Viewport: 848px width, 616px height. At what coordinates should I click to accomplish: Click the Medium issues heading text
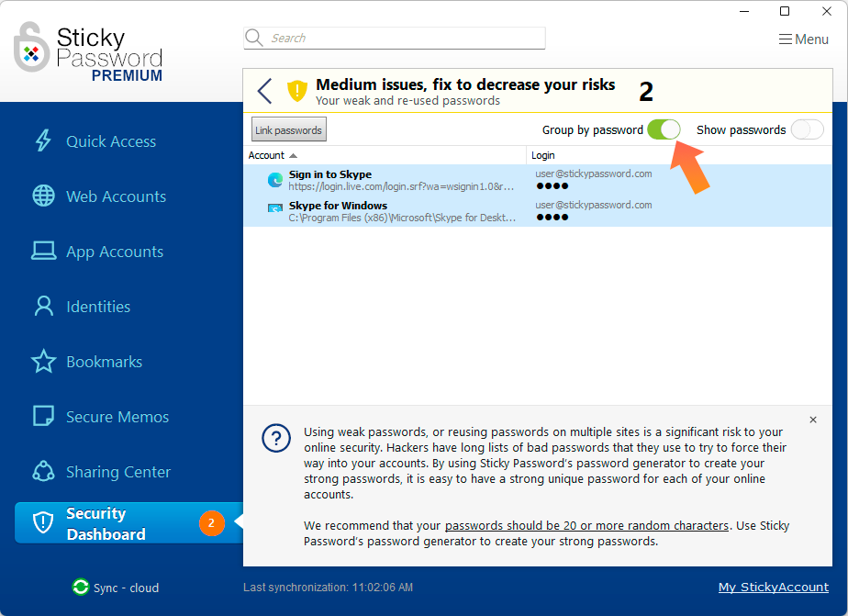click(x=465, y=84)
